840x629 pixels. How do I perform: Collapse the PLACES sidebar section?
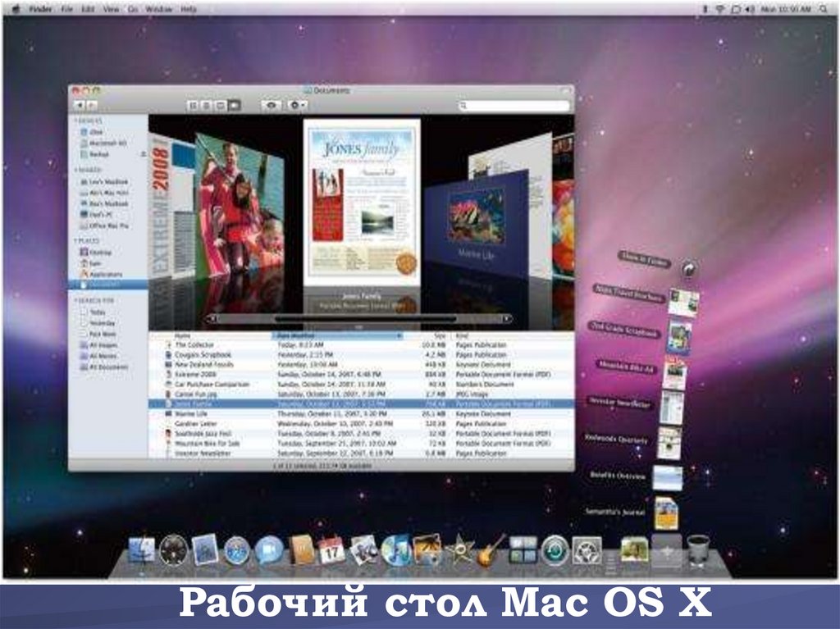pyautogui.click(x=76, y=241)
